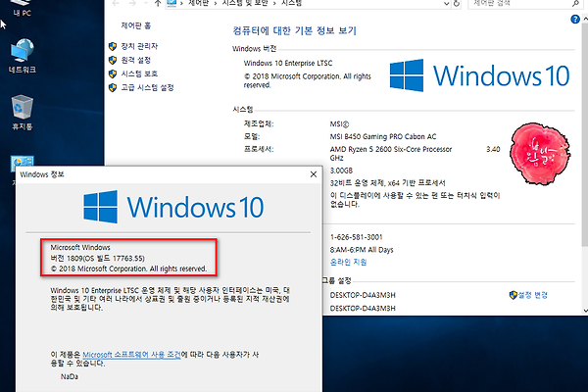Viewport: 588px width, 392px height.
Task: Click the text Windows 10 Enterprise LTSC
Action: (288, 63)
